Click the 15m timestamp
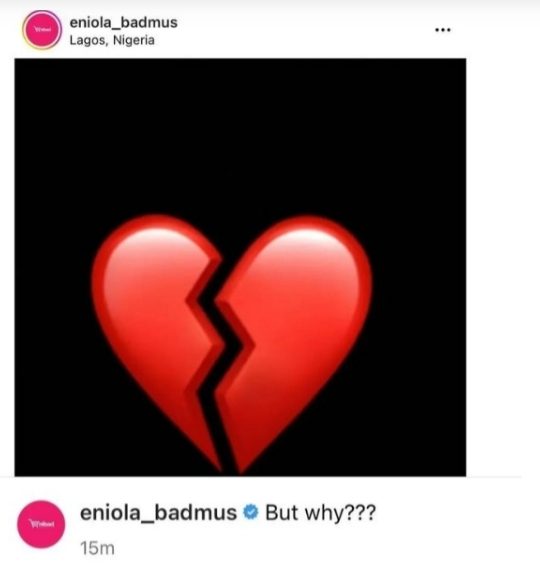Viewport: 540px width, 576px height. click(97, 548)
